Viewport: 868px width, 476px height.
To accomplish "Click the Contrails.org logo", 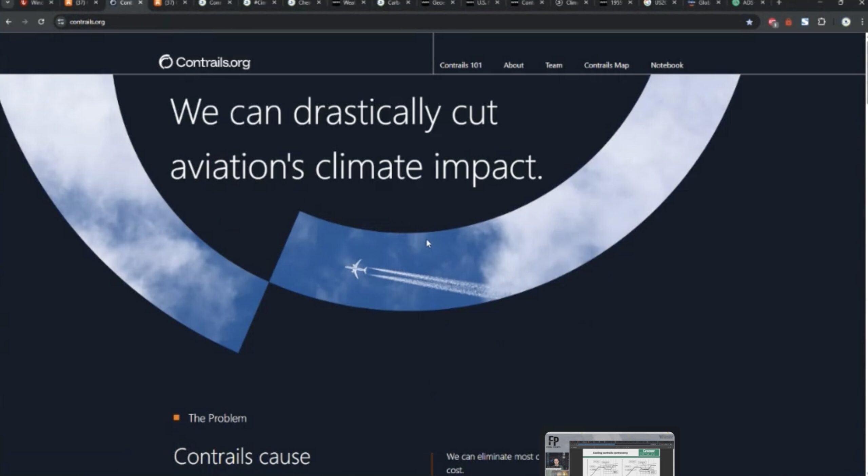I will click(x=205, y=62).
